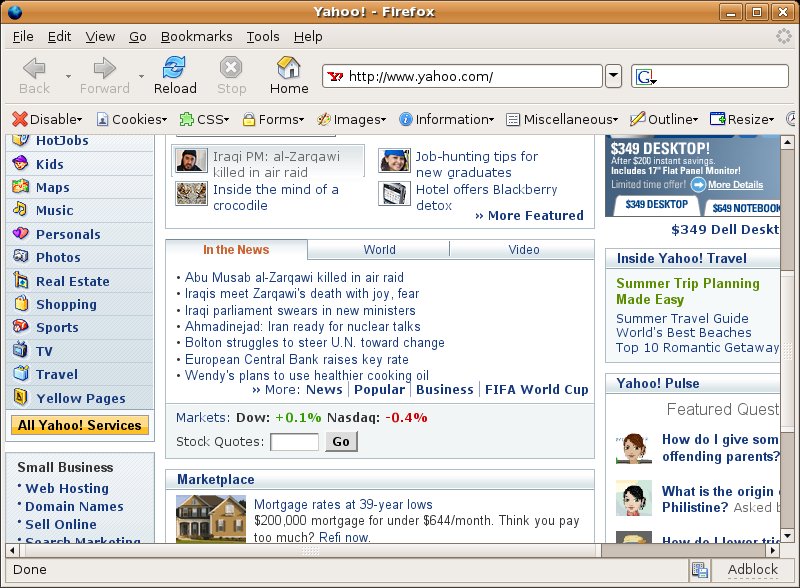Image resolution: width=800 pixels, height=588 pixels.
Task: Click the vertical scrollbar up arrow
Action: click(787, 142)
